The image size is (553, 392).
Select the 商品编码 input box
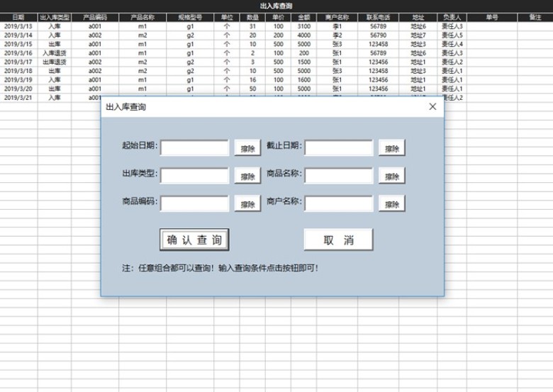point(195,203)
